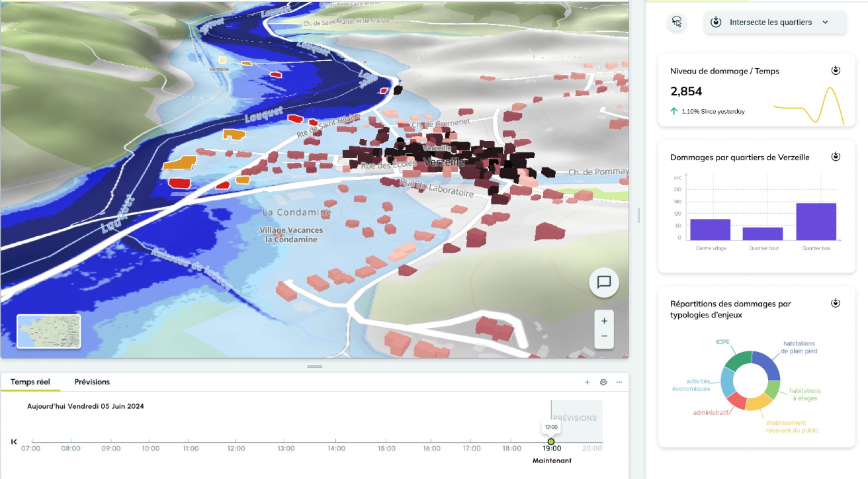Zoom out on the map
This screenshot has width=868, height=479.
[604, 337]
